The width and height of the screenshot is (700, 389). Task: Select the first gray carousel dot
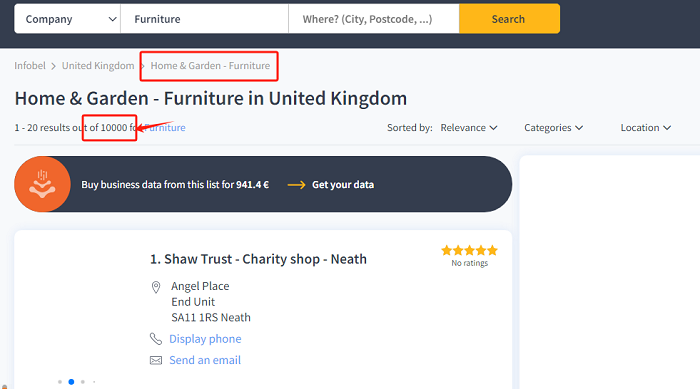pos(60,382)
